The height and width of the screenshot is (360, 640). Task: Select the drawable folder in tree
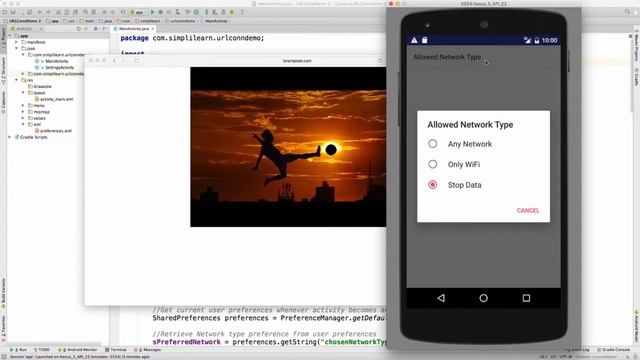coord(42,87)
